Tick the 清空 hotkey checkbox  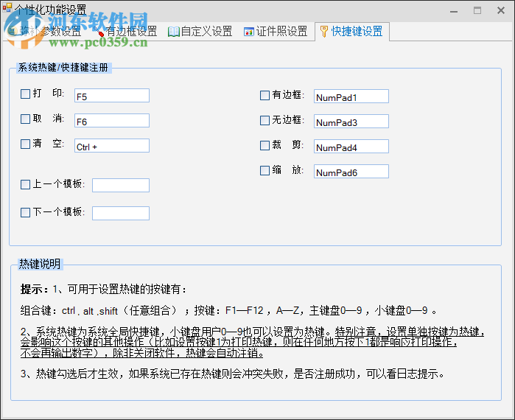tap(25, 144)
